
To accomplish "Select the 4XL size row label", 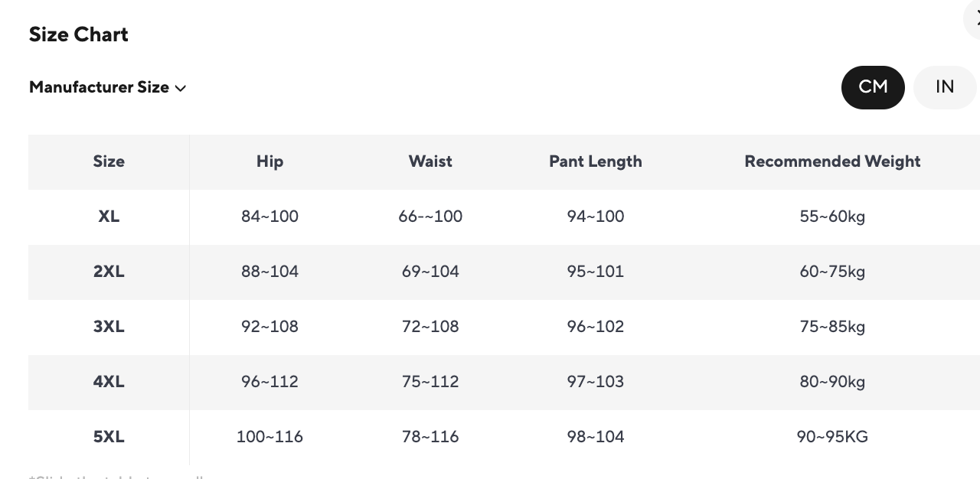I will tap(109, 382).
